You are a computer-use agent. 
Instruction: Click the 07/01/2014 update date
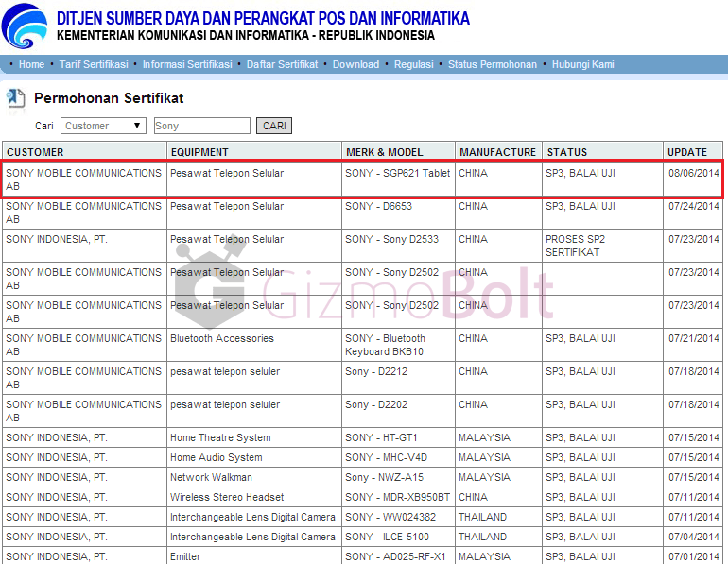tap(694, 556)
